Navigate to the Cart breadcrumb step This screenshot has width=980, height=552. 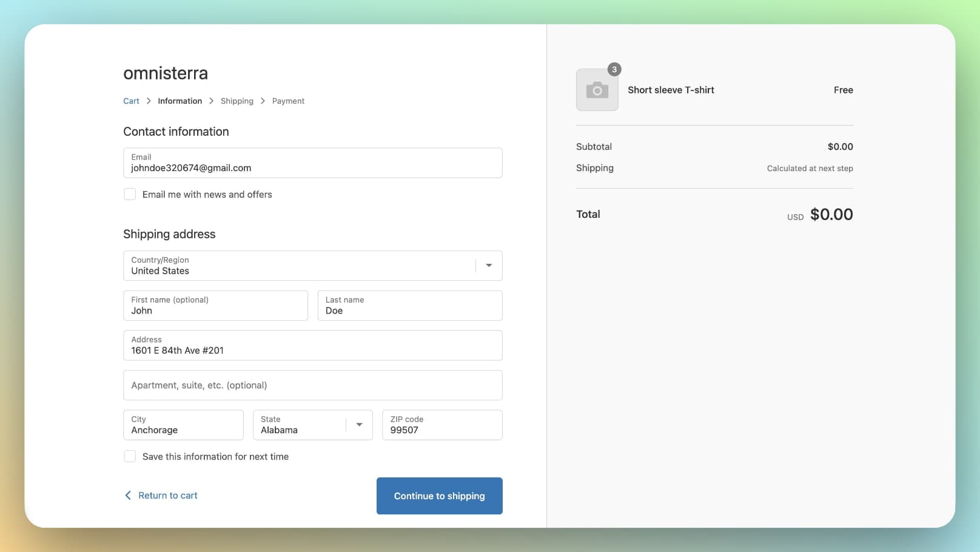tap(131, 101)
